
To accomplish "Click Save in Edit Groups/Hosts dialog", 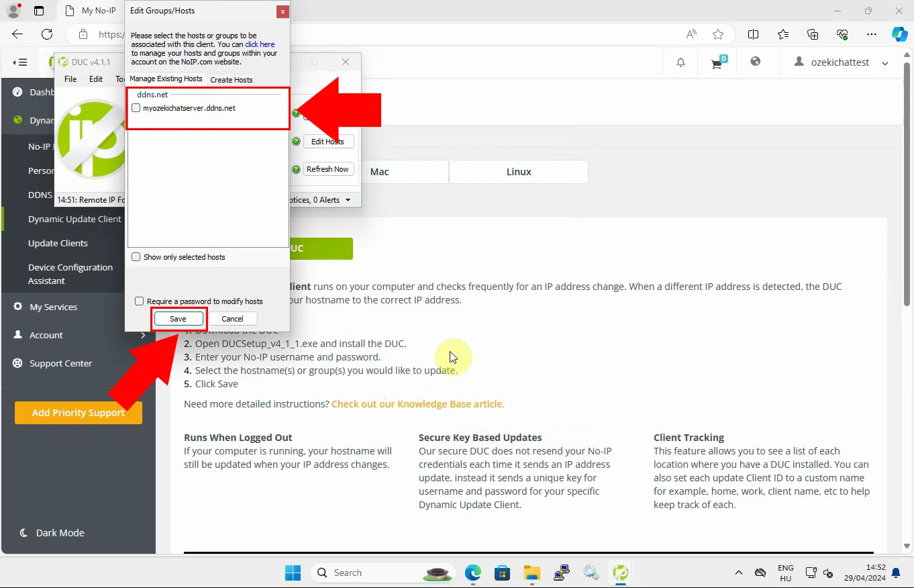I will 179,319.
